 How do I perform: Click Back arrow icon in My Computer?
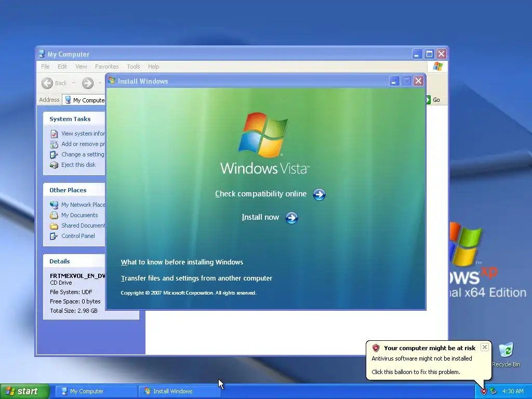47,83
